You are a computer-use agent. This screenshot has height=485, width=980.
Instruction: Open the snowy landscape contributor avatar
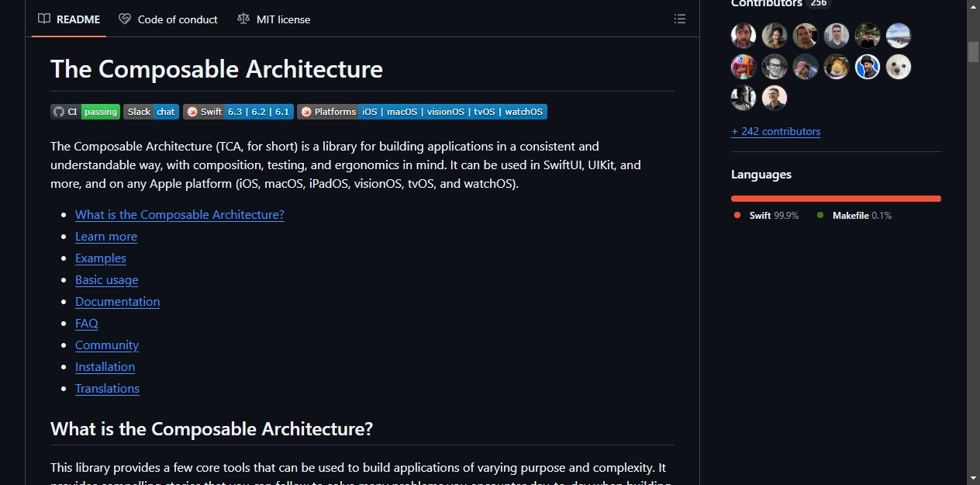(899, 36)
